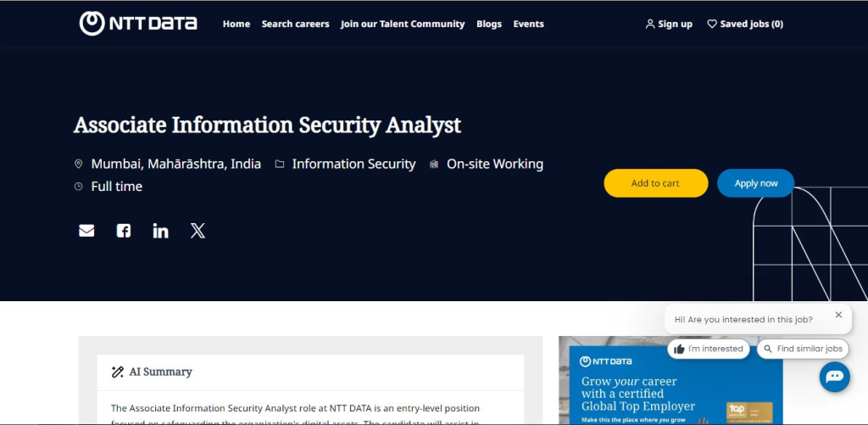Click the thumbs up icon

coord(679,350)
